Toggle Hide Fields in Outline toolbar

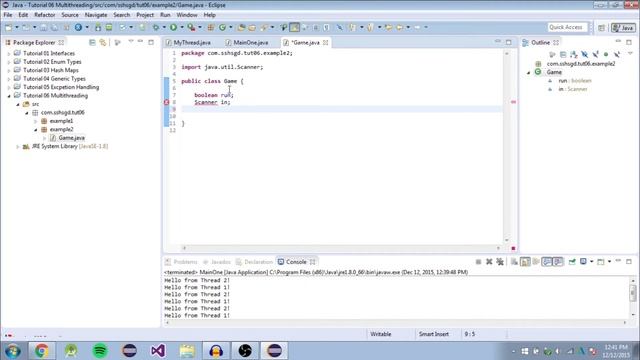[x=584, y=54]
